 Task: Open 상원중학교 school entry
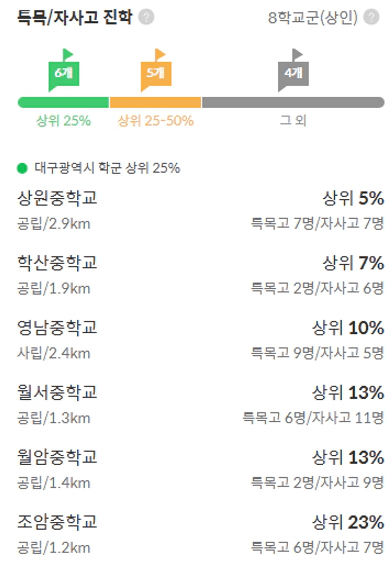(201, 209)
